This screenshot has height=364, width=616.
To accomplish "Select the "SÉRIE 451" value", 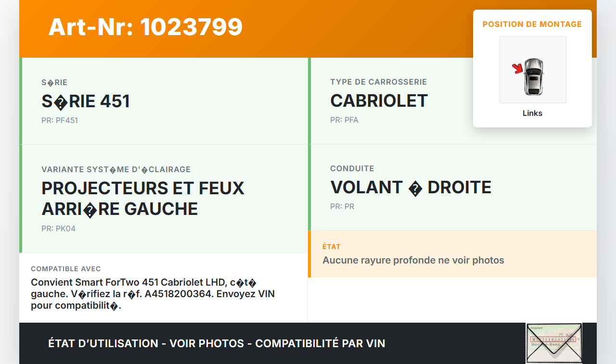I will click(86, 101).
